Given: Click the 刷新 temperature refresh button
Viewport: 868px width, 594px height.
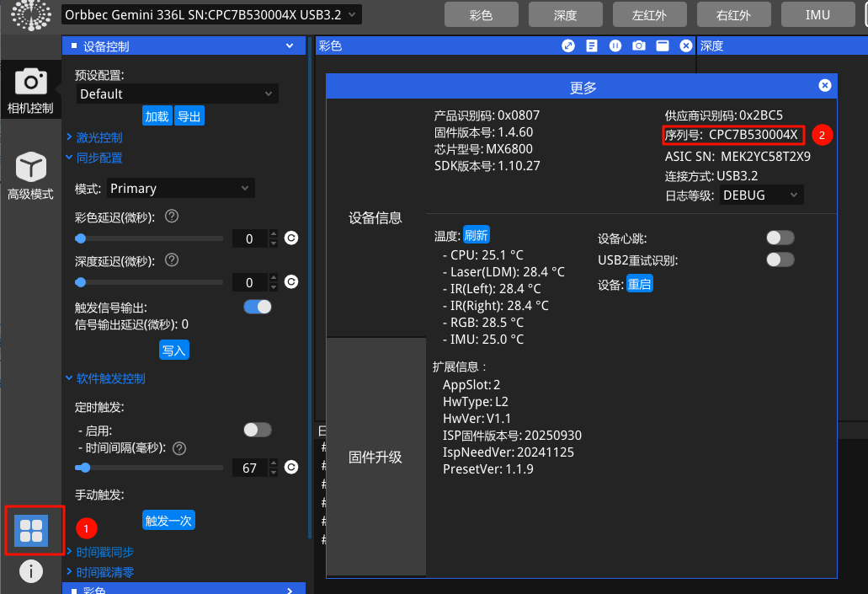Looking at the screenshot, I should (x=476, y=235).
